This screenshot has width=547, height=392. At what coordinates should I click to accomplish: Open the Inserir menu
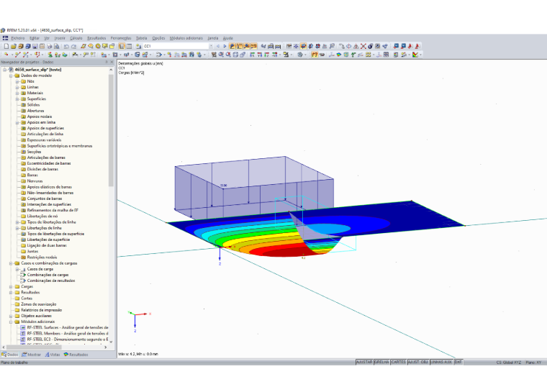coord(60,38)
